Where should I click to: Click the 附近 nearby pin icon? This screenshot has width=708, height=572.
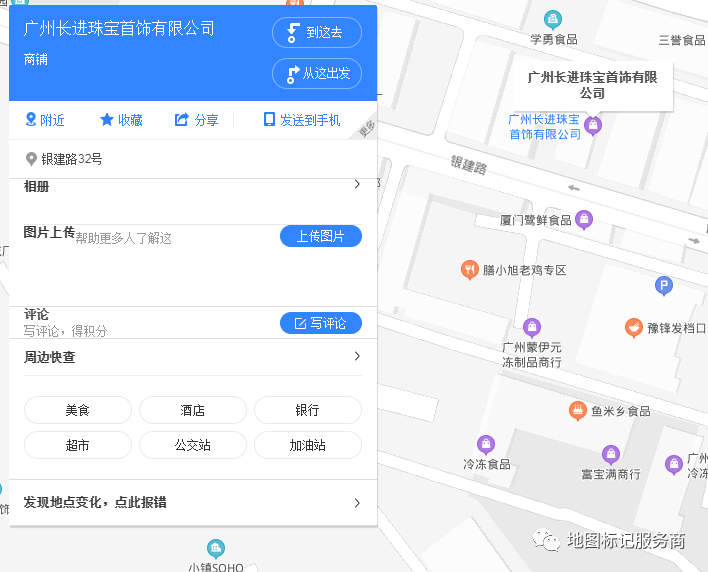(31, 120)
